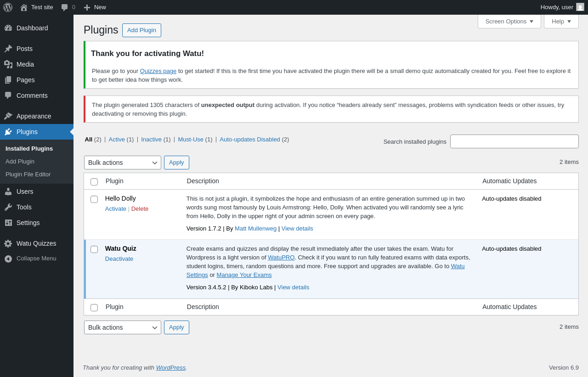Toggle select-all checkbox in table header
This screenshot has width=588, height=377.
click(x=94, y=182)
